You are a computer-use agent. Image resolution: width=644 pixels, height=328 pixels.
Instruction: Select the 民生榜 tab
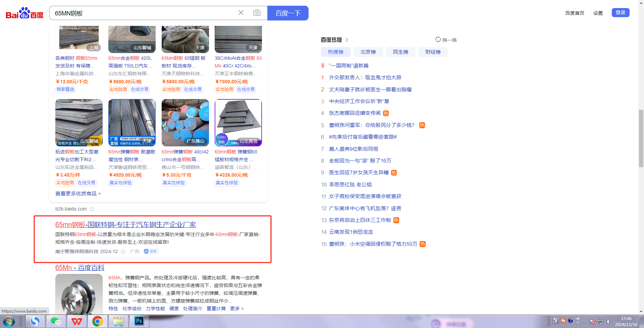pyautogui.click(x=401, y=52)
